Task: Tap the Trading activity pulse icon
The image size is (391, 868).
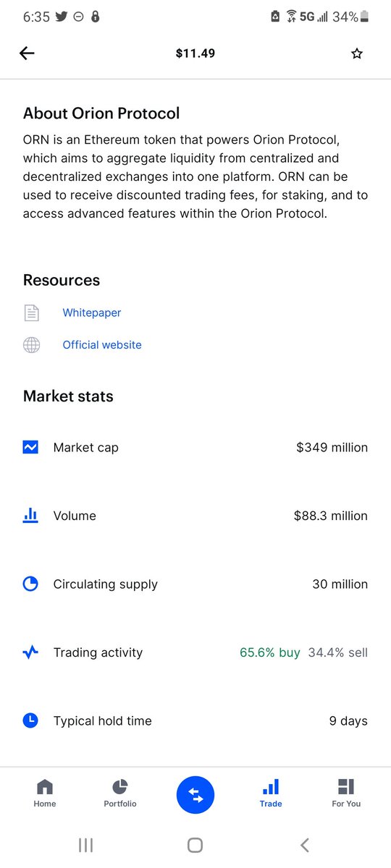Action: pos(30,652)
